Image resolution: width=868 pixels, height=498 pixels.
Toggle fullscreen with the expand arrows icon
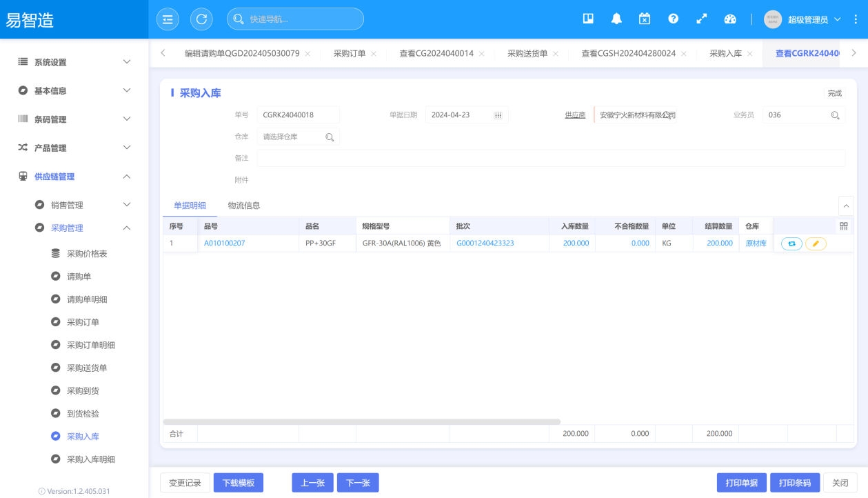(x=702, y=19)
